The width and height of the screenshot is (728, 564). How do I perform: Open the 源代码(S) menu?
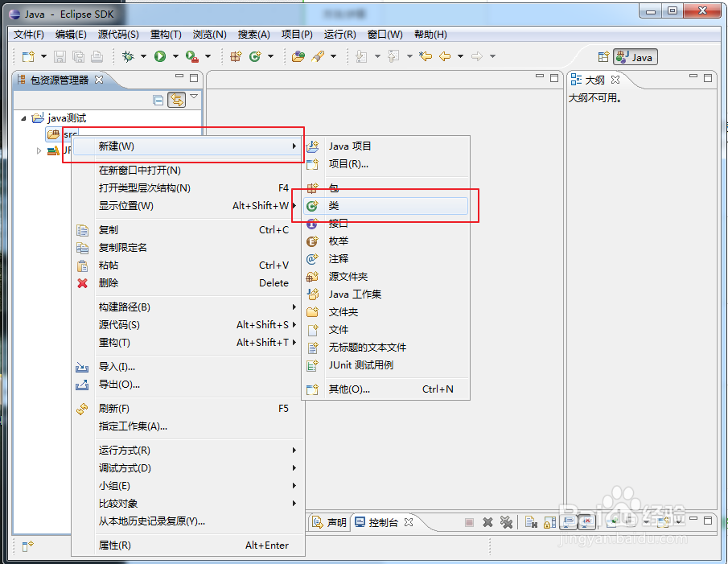118,35
